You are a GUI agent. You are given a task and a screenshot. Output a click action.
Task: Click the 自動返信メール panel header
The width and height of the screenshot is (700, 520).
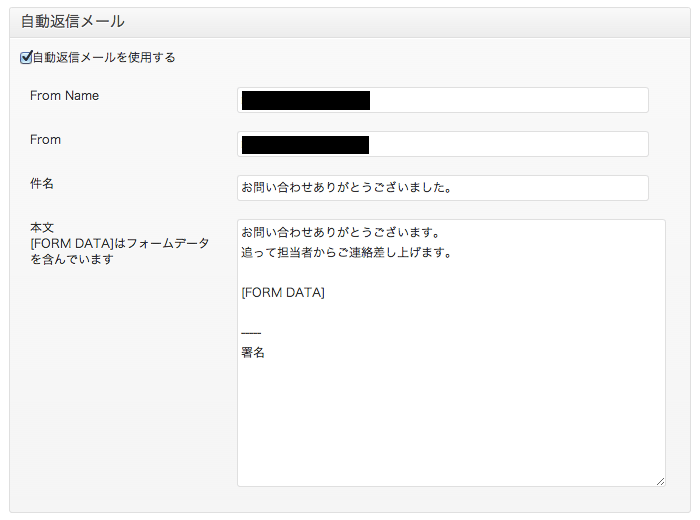point(350,22)
